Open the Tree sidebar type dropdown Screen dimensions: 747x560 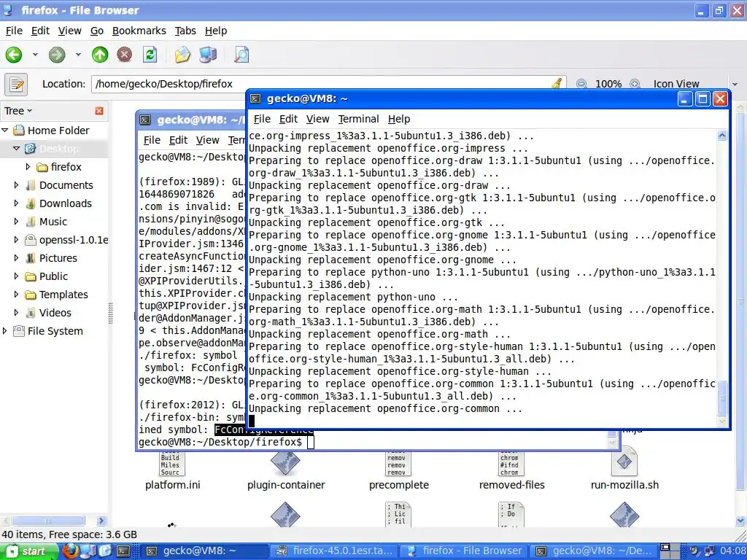(x=18, y=111)
